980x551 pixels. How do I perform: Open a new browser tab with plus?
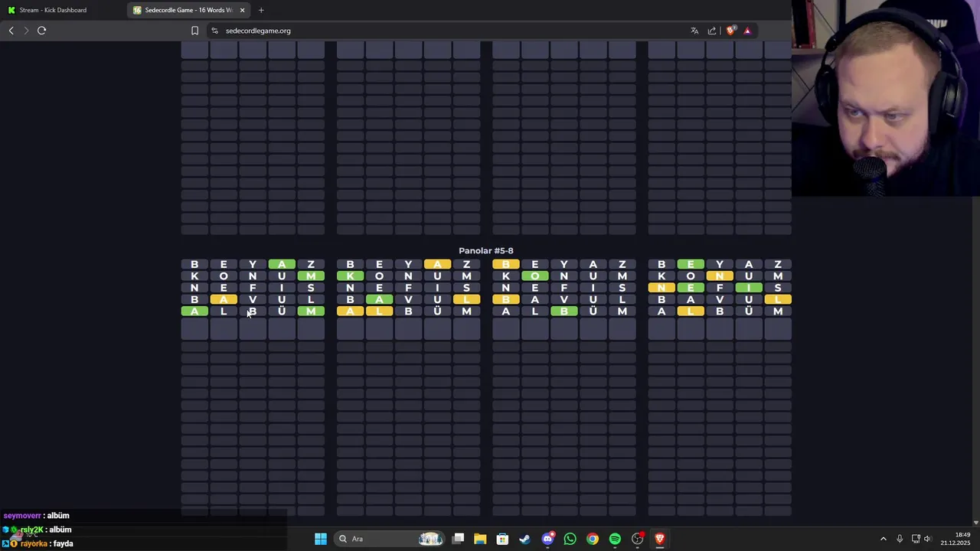pos(261,10)
